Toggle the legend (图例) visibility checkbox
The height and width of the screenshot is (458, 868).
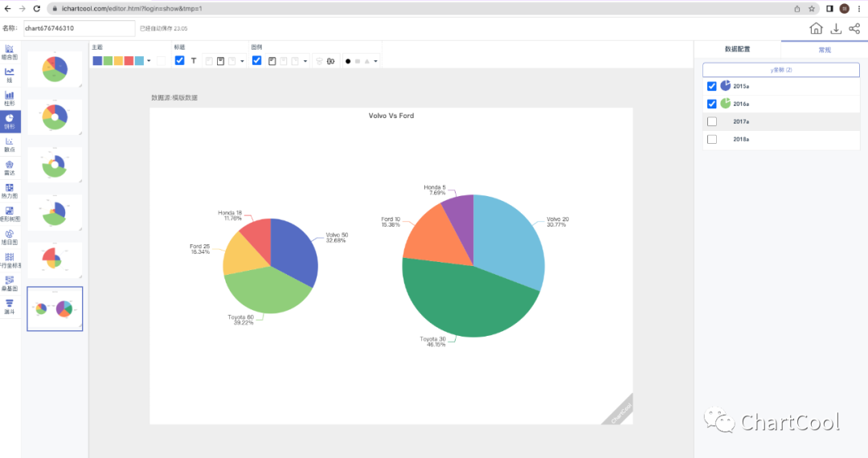coord(257,60)
